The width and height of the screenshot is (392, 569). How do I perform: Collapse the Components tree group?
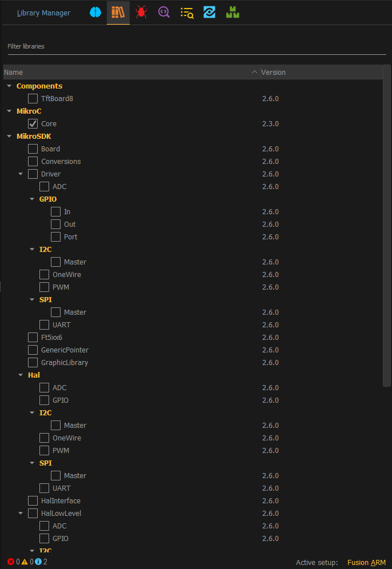9,86
